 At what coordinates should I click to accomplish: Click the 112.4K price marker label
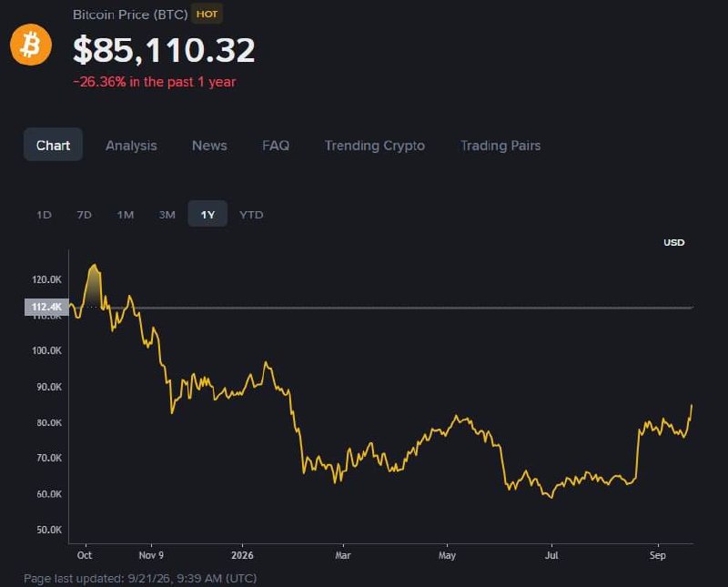point(46,307)
